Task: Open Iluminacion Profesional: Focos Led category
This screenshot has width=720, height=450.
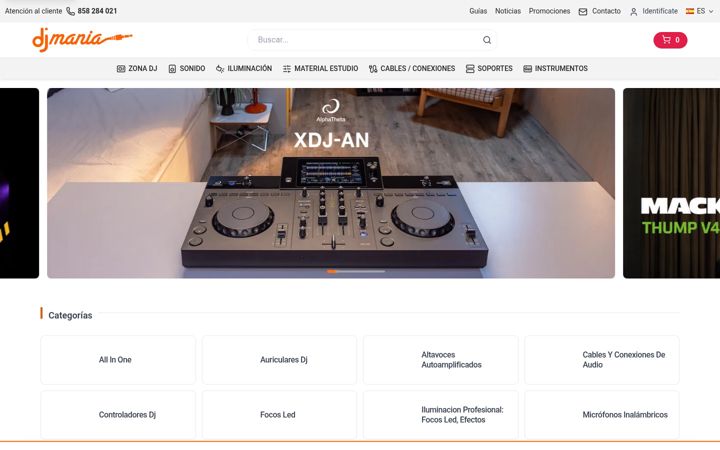Action: tap(440, 415)
